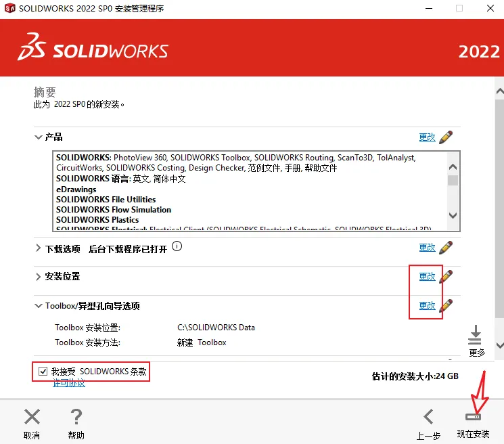Click the 更改 link for 下载选项
Viewport: 504px width, 444px height.
pos(427,248)
